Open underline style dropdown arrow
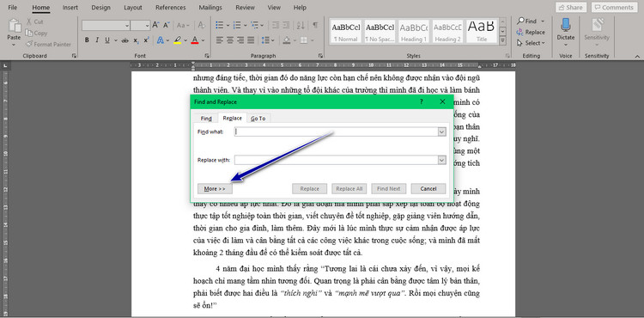This screenshot has height=318, width=644. (116, 40)
